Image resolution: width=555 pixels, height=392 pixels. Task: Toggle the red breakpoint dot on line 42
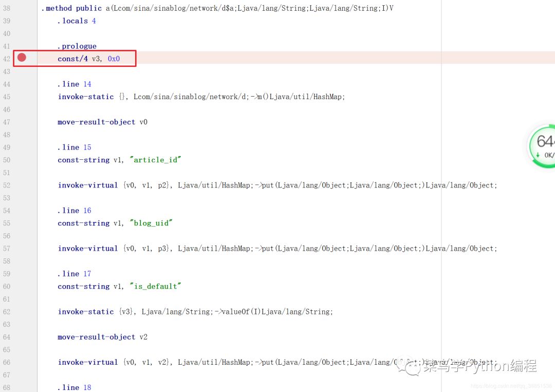coord(22,58)
